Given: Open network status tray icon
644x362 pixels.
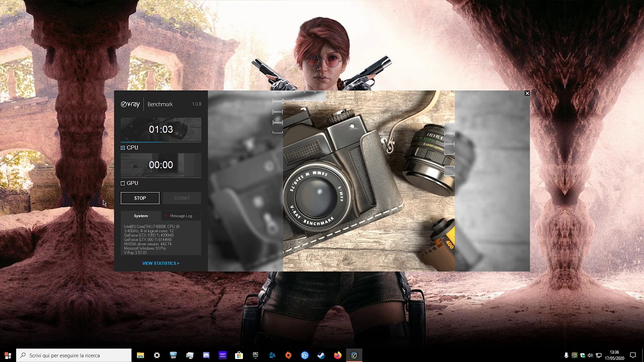Looking at the screenshot, I should (599, 355).
